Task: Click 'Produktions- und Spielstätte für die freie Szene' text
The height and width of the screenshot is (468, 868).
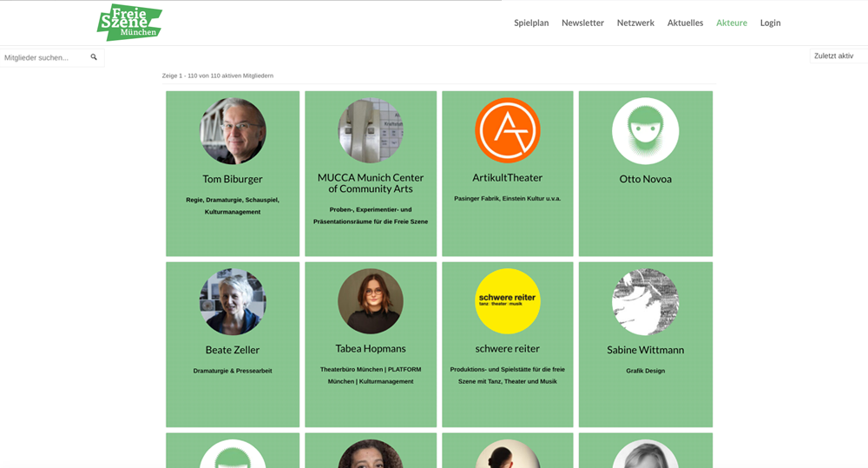Action: pyautogui.click(x=508, y=375)
